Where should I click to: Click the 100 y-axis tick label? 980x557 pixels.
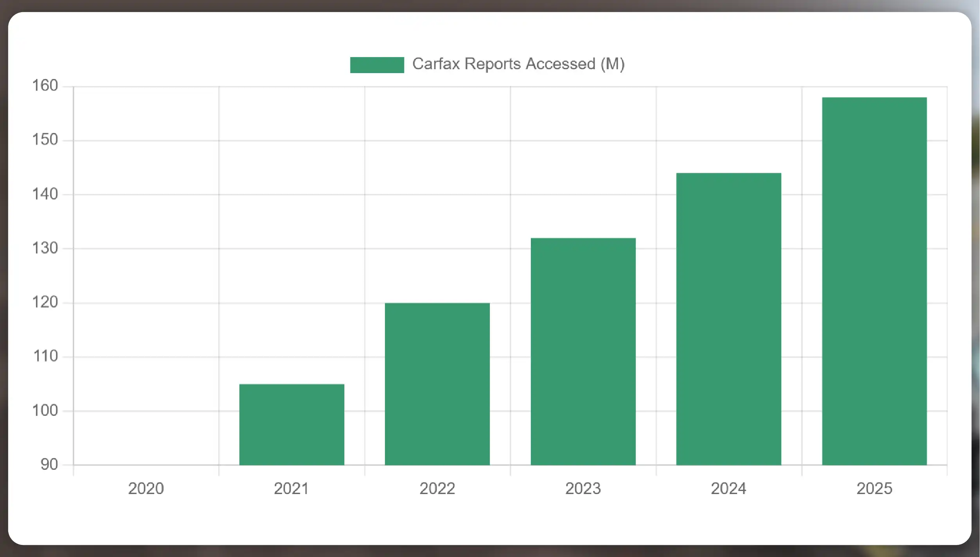pyautogui.click(x=45, y=411)
